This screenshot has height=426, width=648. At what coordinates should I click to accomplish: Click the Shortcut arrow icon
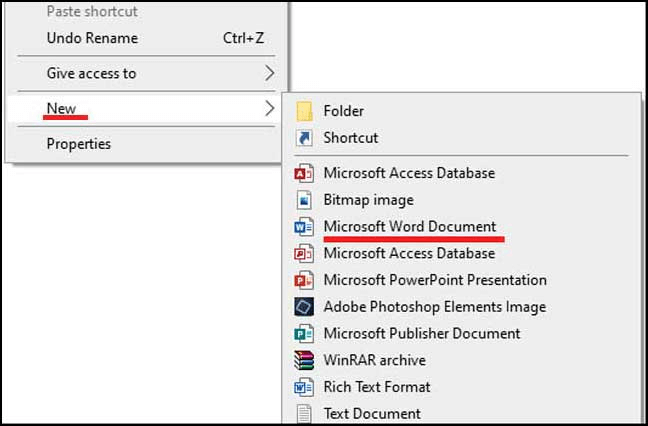[x=304, y=138]
